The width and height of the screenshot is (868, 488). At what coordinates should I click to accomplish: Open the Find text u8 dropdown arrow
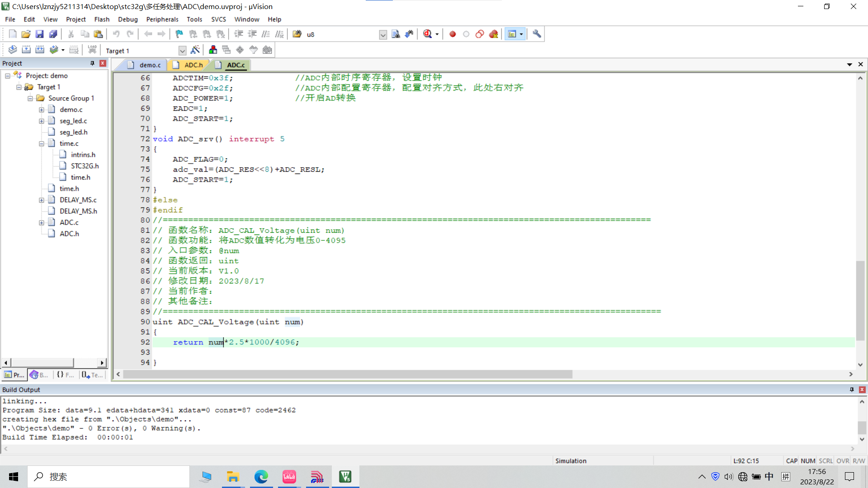[x=383, y=35]
